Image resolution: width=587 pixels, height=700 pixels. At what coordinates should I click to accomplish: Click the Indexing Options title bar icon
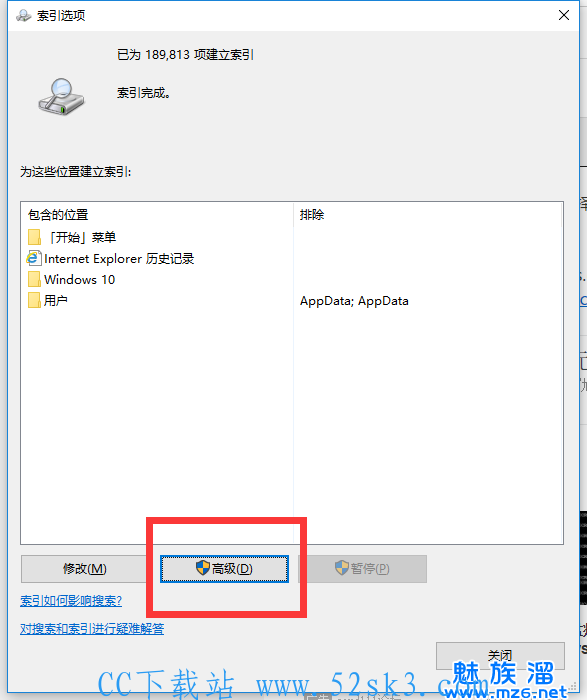tap(24, 16)
